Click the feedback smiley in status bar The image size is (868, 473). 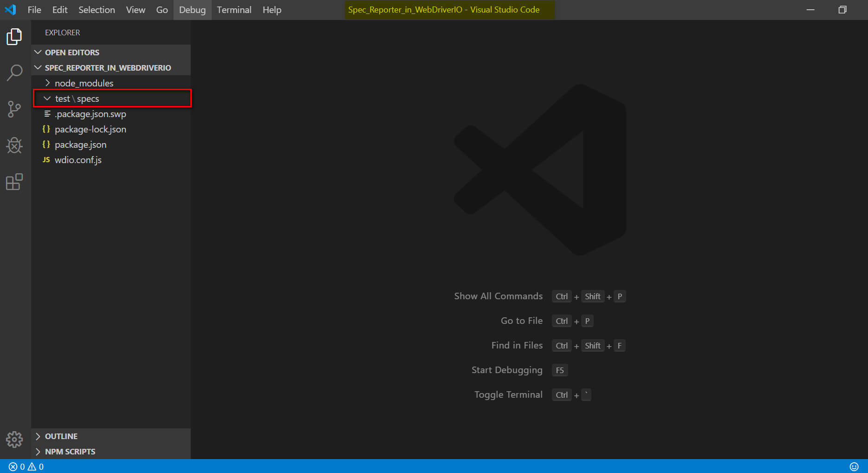click(x=854, y=466)
